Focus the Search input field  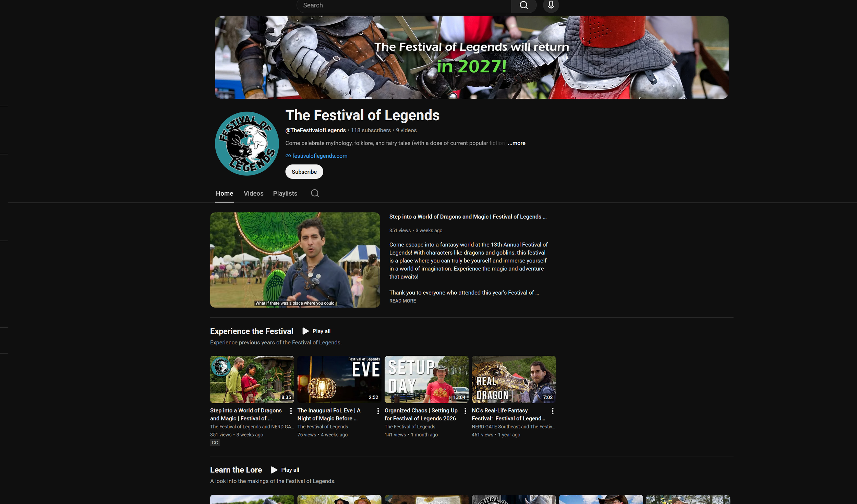coord(404,5)
